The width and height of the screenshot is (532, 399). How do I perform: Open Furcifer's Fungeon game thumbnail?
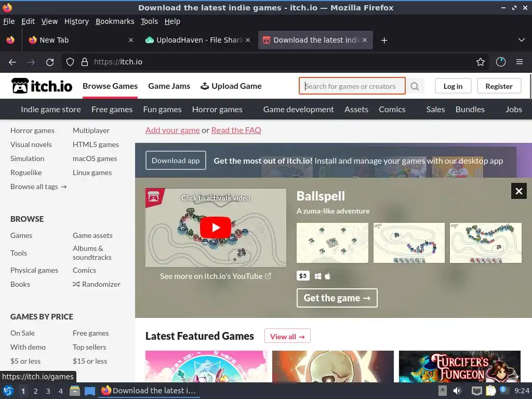coord(460,366)
